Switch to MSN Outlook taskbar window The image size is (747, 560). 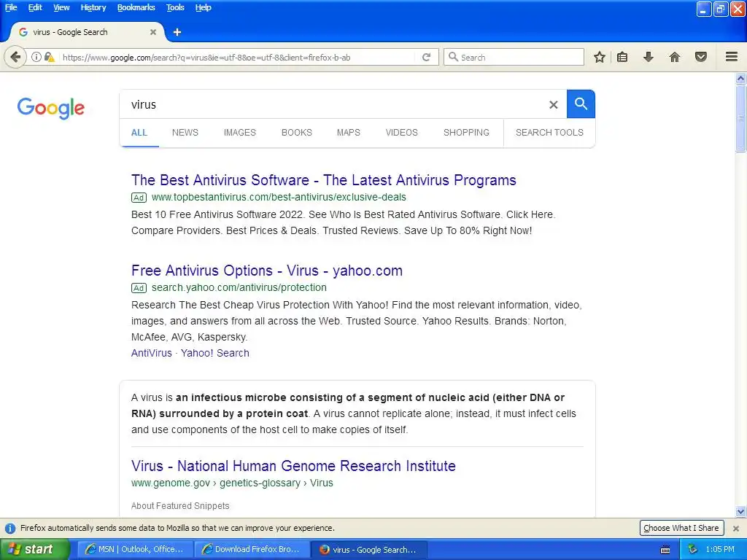(x=135, y=550)
